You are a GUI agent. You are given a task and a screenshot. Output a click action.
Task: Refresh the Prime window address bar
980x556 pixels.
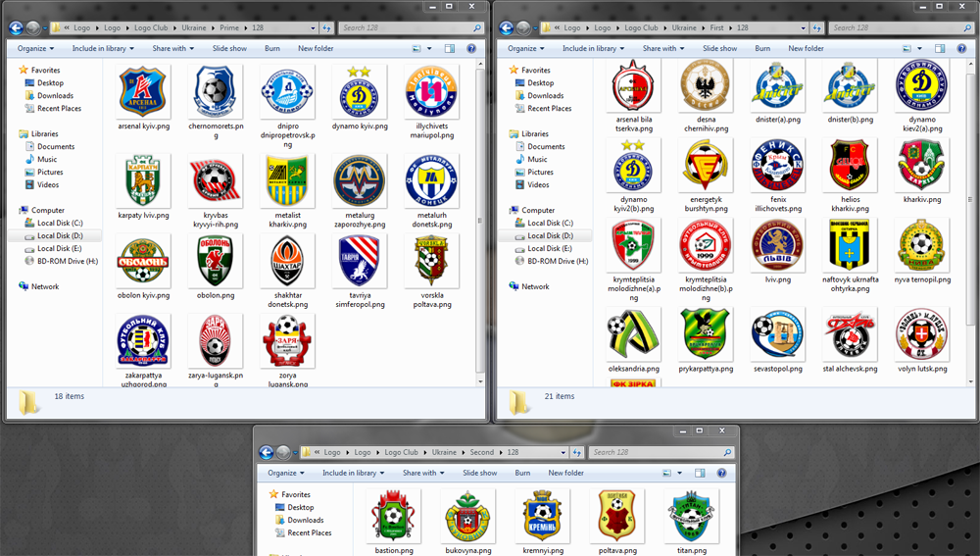click(327, 28)
